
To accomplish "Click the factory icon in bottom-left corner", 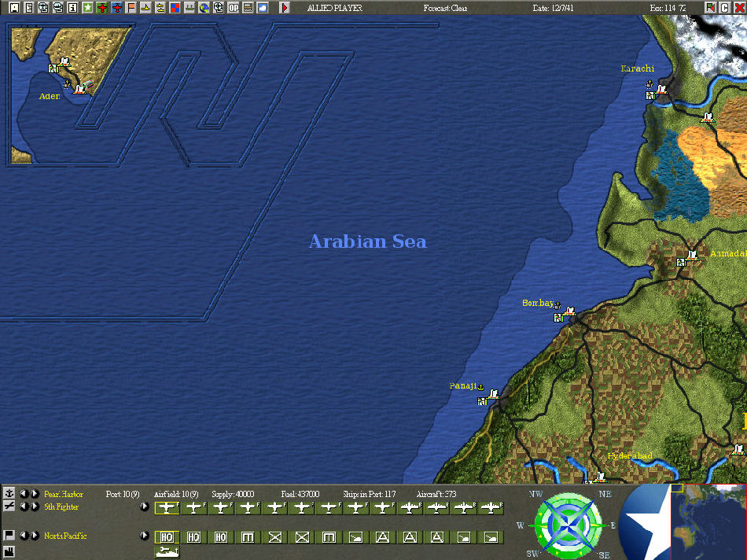I will point(9,552).
